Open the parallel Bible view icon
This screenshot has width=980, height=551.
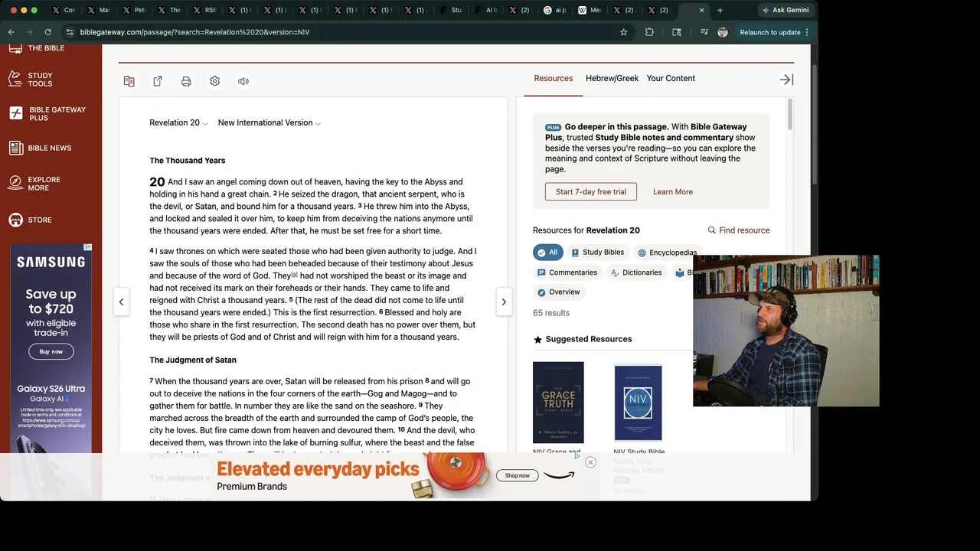129,81
